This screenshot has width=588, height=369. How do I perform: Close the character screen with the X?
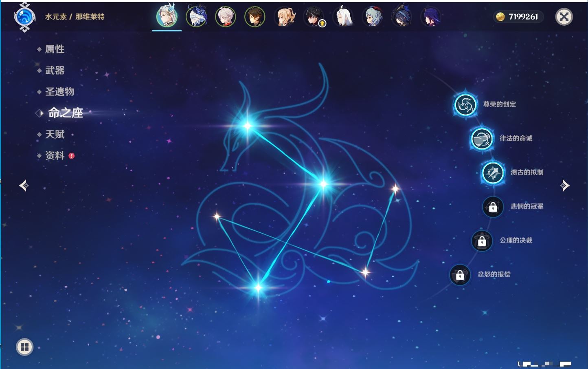[564, 17]
